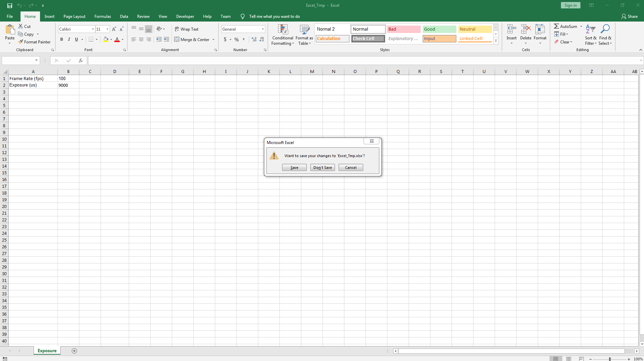Switch to the Page Layout tab
Image resolution: width=644 pixels, height=361 pixels.
(74, 16)
